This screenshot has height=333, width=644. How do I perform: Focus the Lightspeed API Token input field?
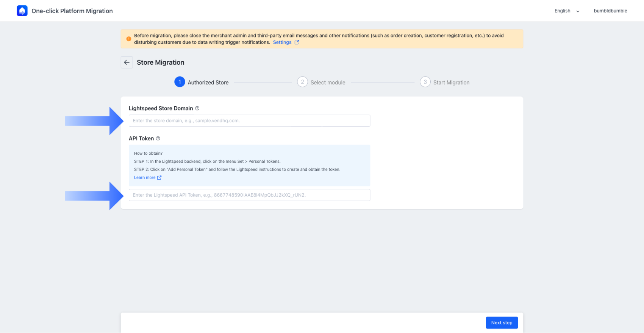249,195
